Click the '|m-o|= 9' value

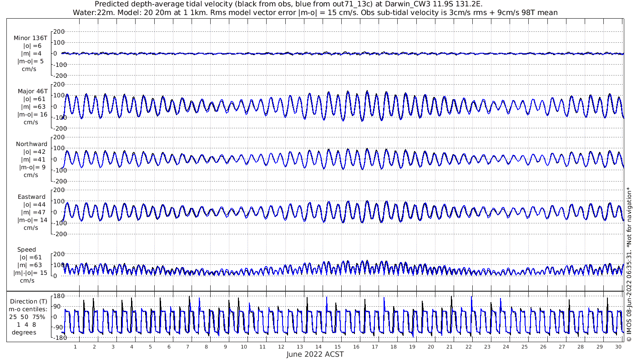[x=32, y=167]
